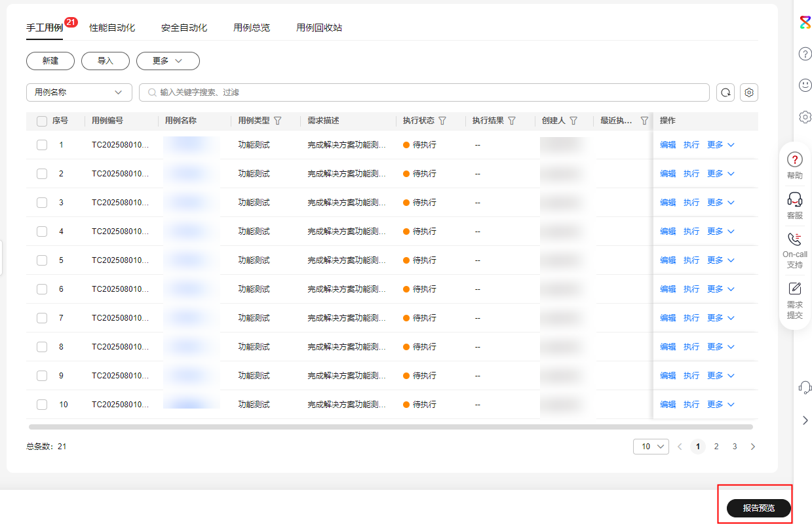Image resolution: width=812 pixels, height=524 pixels.
Task: Click the horizontal scrollbar below the table
Action: [391, 427]
